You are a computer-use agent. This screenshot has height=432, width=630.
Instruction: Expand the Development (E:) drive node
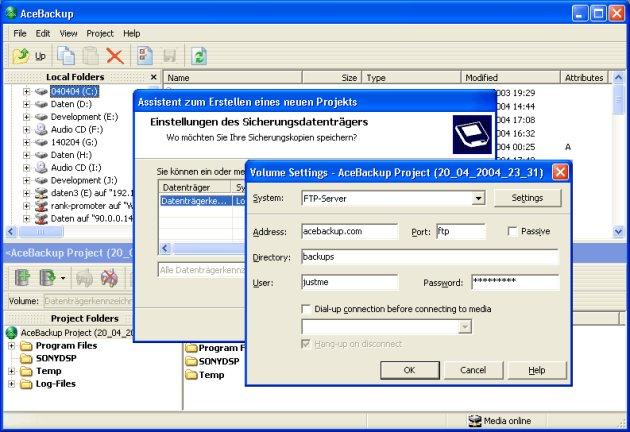tap(27, 117)
